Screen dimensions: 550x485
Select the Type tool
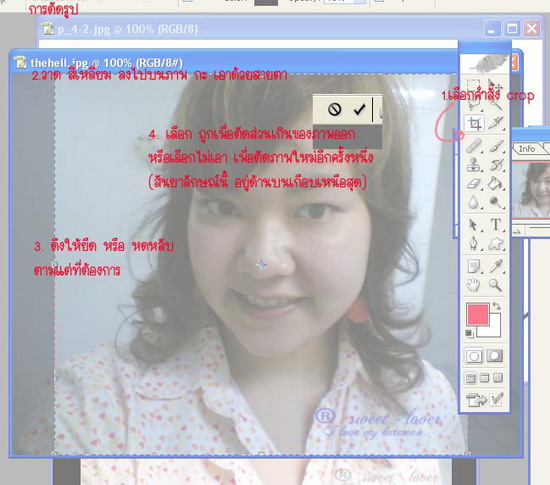(496, 224)
